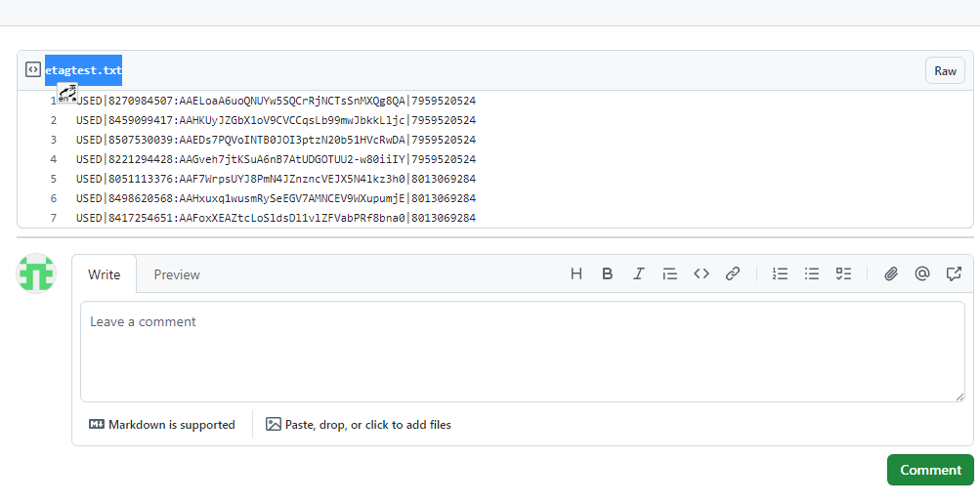Insert code formatting using the angle brackets icon
Viewport: 980px width, 502px height.
pos(701,274)
